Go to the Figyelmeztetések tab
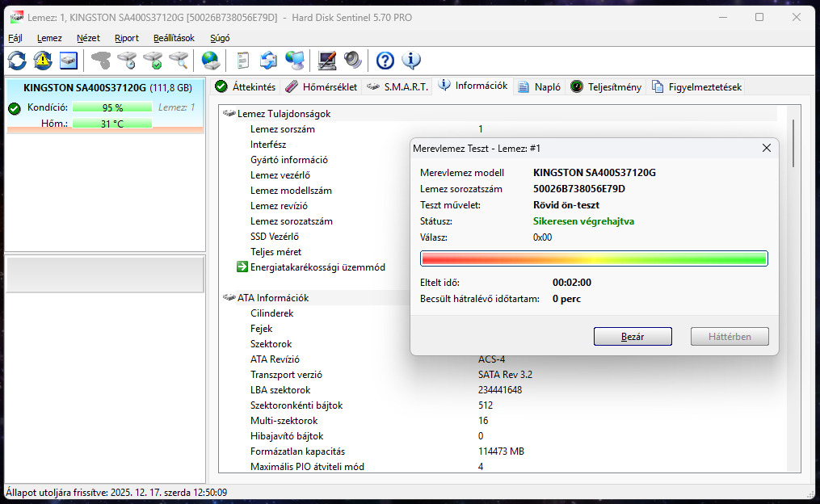Viewport: 820px width, 504px height. pos(697,86)
